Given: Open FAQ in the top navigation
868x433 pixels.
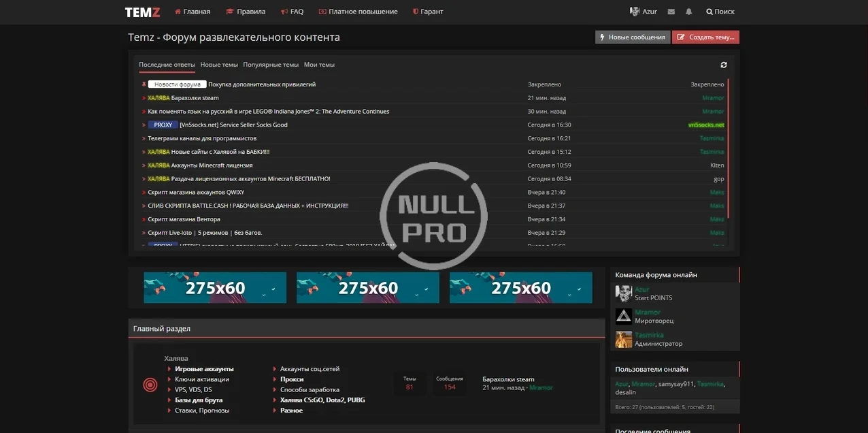Looking at the screenshot, I should (x=292, y=12).
